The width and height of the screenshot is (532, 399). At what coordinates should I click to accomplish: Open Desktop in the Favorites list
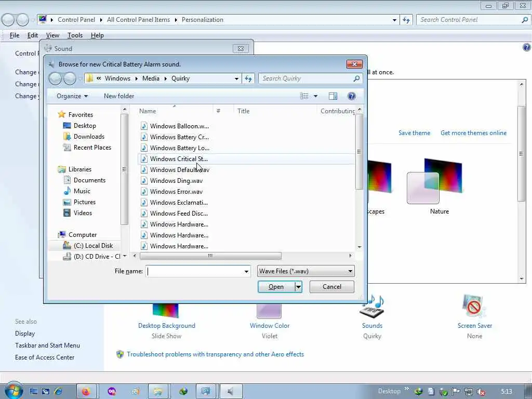point(85,126)
